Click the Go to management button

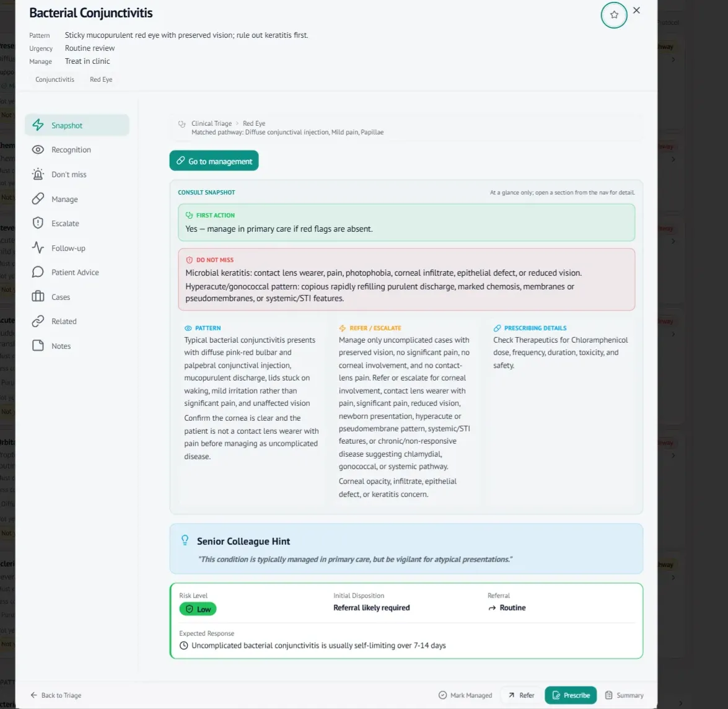[x=214, y=161]
